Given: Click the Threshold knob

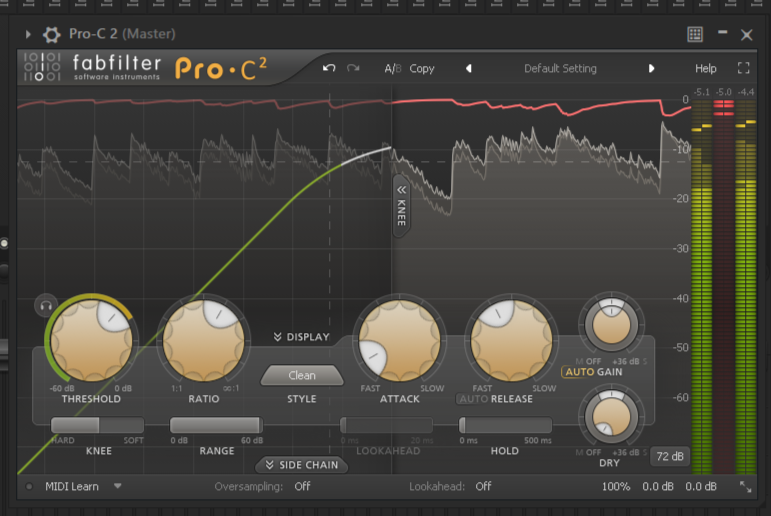Looking at the screenshot, I should (x=91, y=341).
